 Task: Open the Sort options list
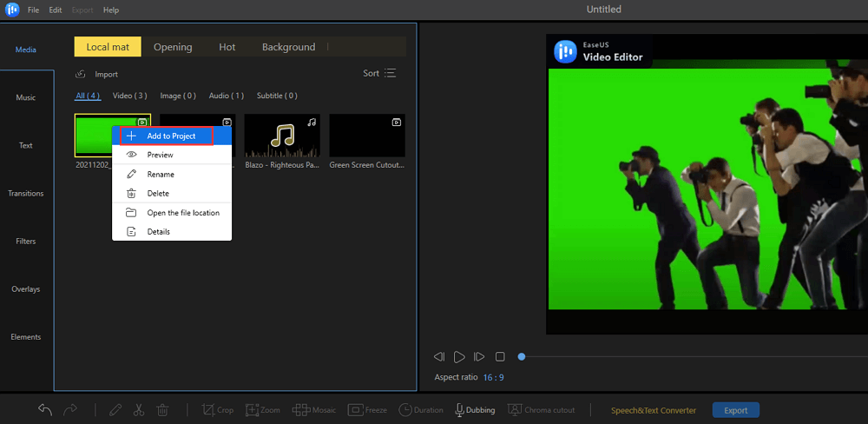coord(379,74)
